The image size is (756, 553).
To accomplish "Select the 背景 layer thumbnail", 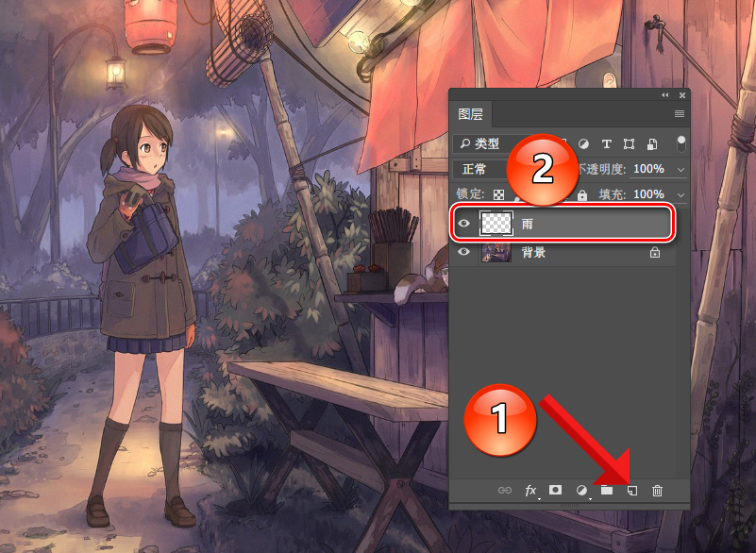I will (x=496, y=252).
